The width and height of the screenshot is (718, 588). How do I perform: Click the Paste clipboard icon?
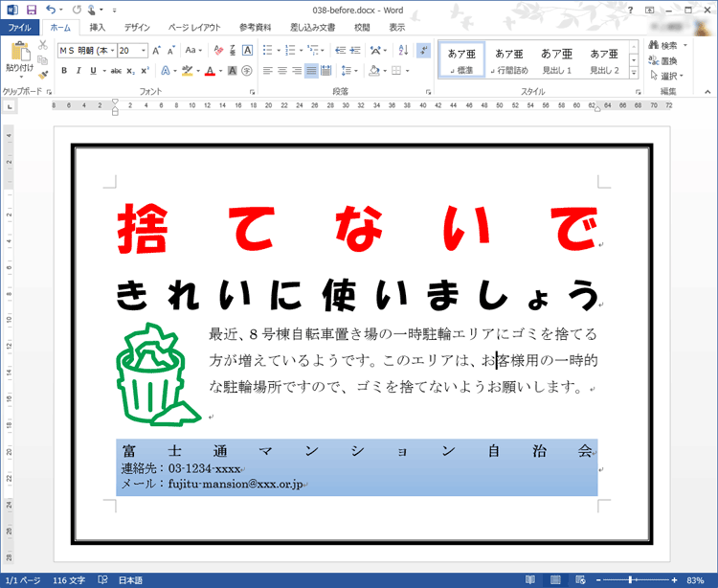click(x=20, y=52)
